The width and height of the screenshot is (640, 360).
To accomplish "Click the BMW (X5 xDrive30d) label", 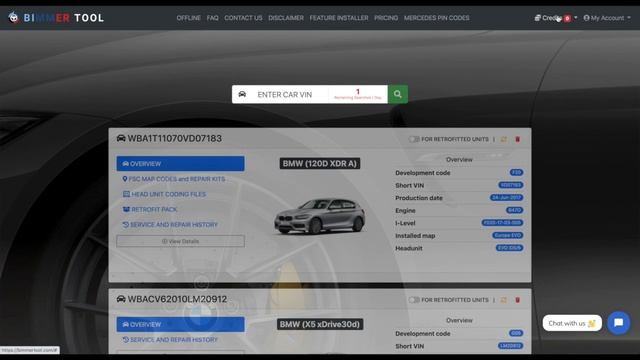I will click(320, 324).
